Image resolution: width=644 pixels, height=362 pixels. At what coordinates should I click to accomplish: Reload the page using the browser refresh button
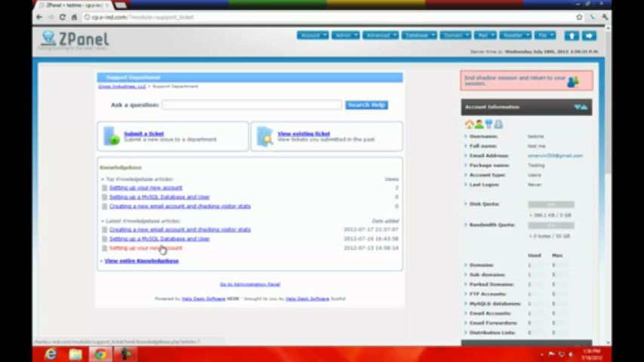63,17
